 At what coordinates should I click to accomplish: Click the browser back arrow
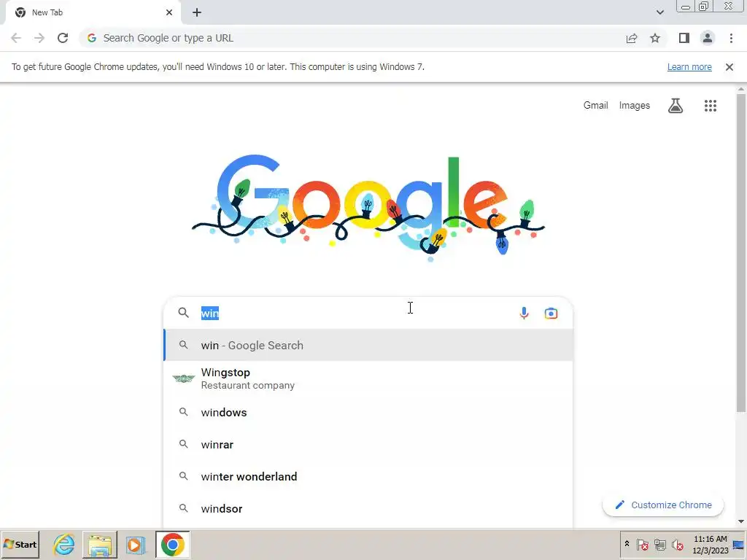click(16, 38)
